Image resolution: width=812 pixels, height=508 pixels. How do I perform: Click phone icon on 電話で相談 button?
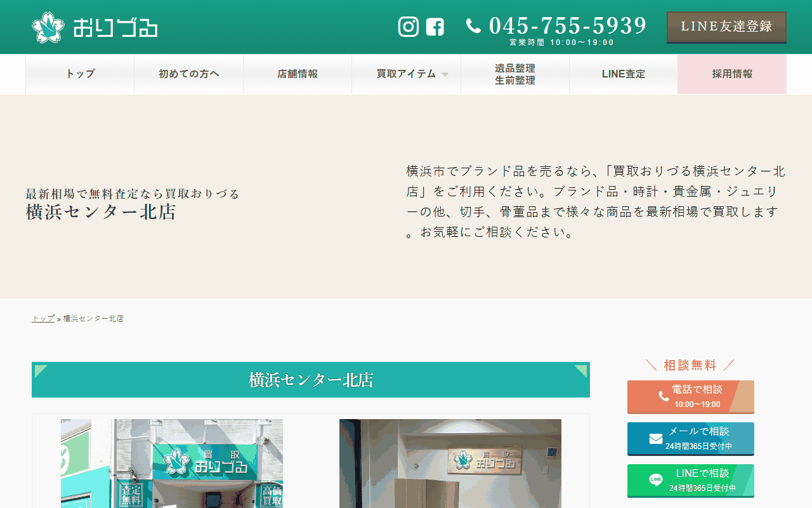664,396
